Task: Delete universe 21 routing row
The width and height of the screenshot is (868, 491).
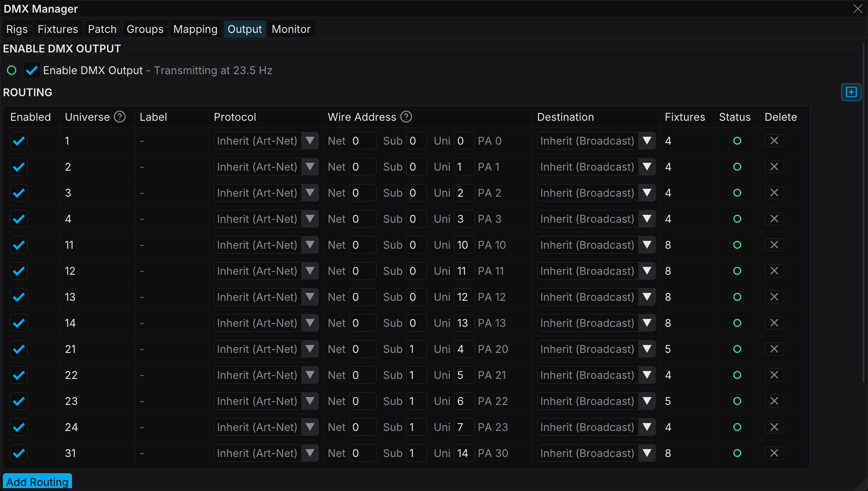Action: pyautogui.click(x=774, y=349)
